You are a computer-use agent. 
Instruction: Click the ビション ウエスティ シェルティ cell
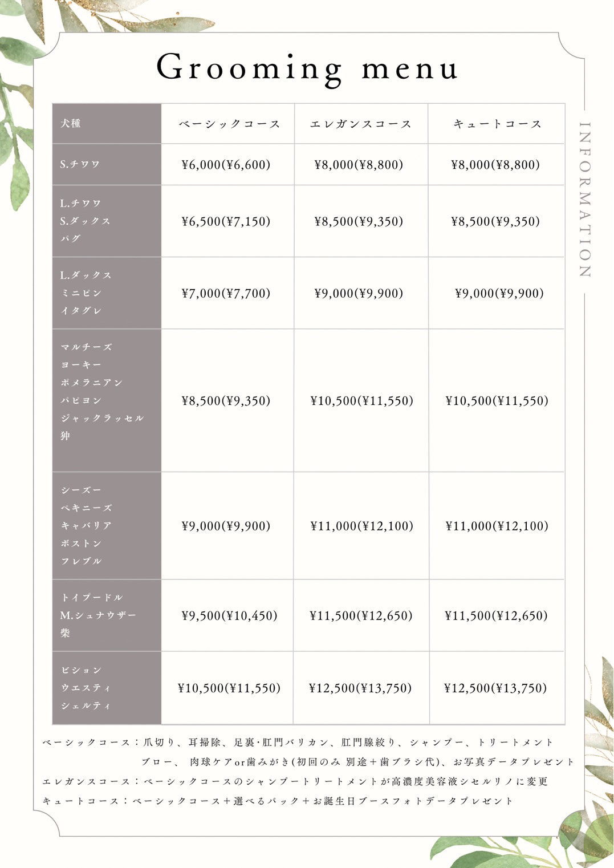coord(107,688)
